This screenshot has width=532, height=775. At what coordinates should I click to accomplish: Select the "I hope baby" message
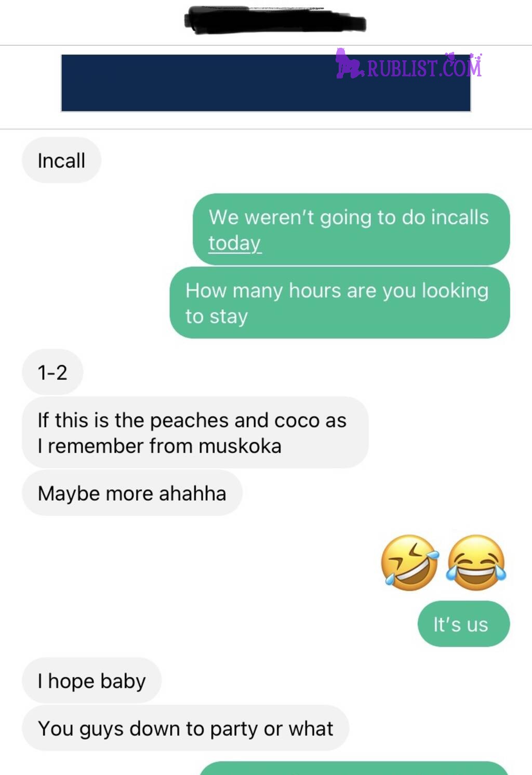click(91, 680)
